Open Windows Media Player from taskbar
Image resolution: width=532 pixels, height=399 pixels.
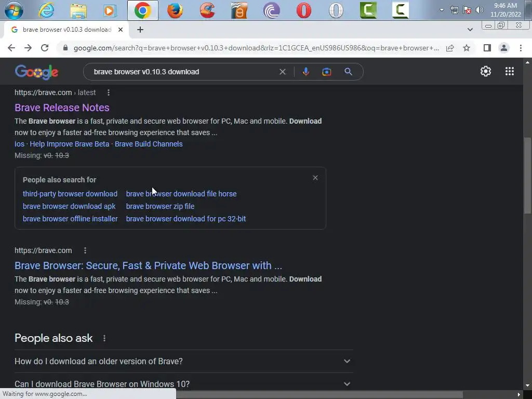coord(110,10)
